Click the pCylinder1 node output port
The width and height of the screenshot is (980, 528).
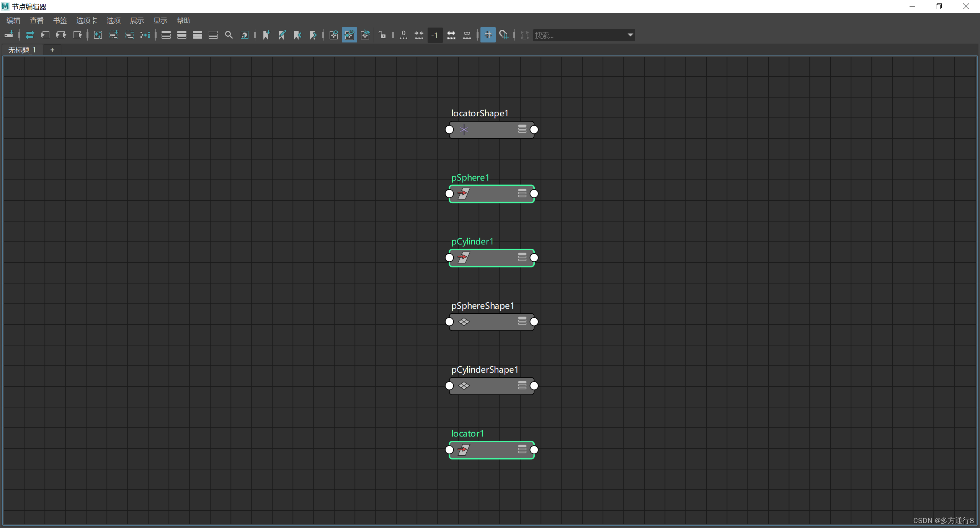[x=534, y=257]
